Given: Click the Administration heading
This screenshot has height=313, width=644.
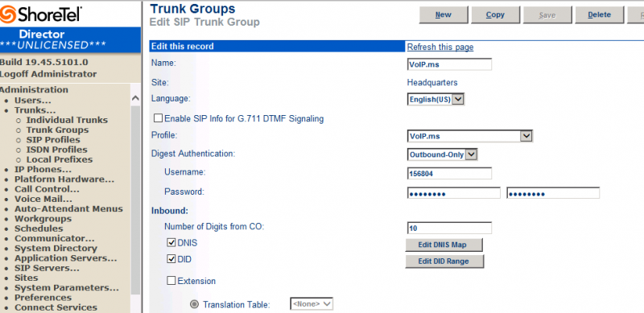Looking at the screenshot, I should pyautogui.click(x=34, y=89).
